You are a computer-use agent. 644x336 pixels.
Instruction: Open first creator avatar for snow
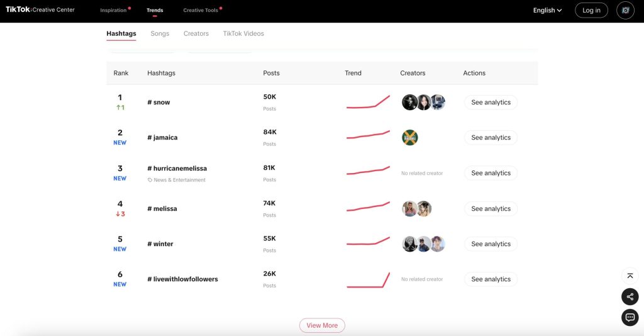[409, 103]
